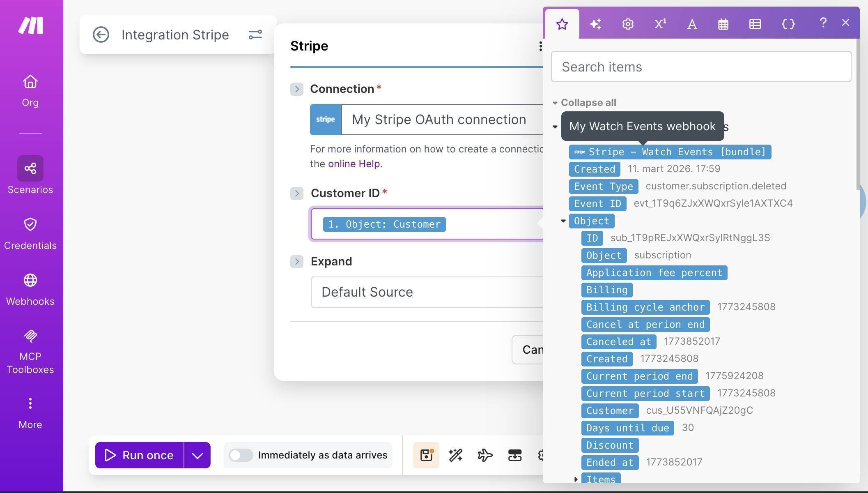The image size is (868, 493).
Task: Switch to the favorites star tab
Action: (562, 24)
